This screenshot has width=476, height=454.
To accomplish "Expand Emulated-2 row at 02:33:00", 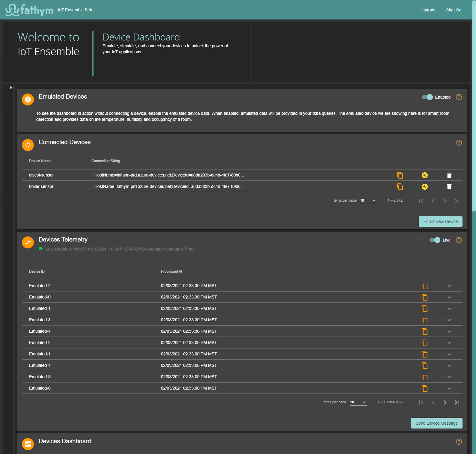I will (449, 343).
